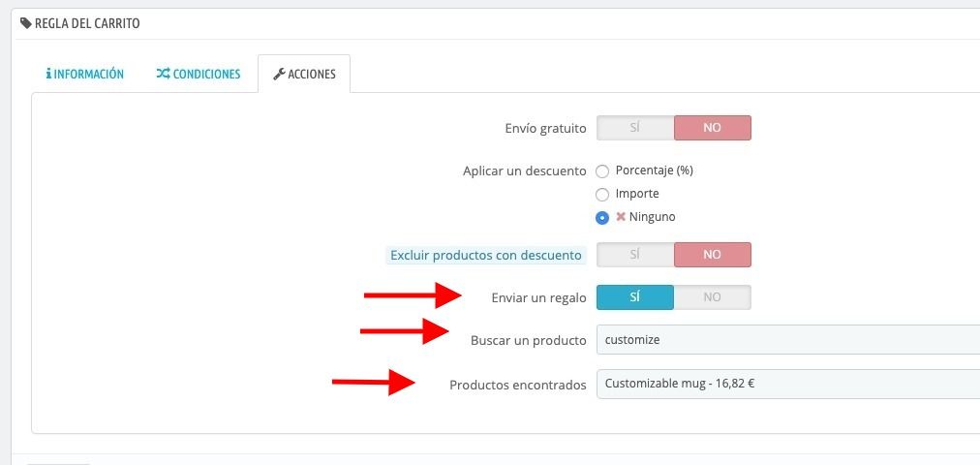Click the red X icon beside Ninguno

621,217
